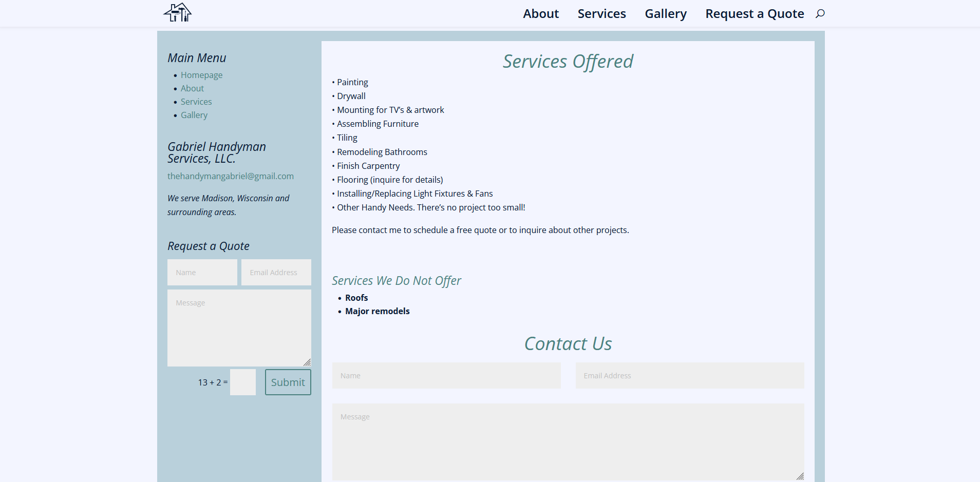The width and height of the screenshot is (980, 482).
Task: Focus the Contact Us Name field
Action: click(446, 376)
